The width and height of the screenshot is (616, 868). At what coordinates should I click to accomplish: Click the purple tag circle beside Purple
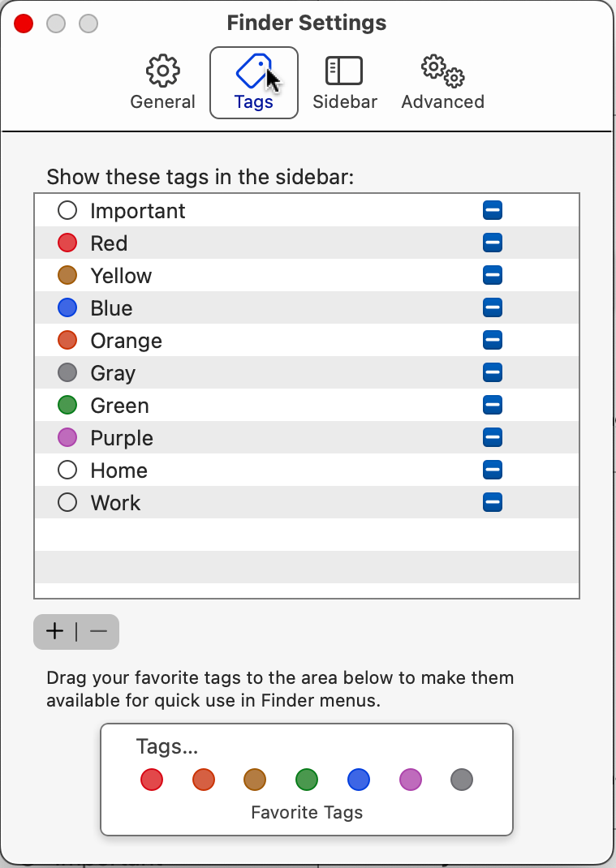tap(67, 437)
